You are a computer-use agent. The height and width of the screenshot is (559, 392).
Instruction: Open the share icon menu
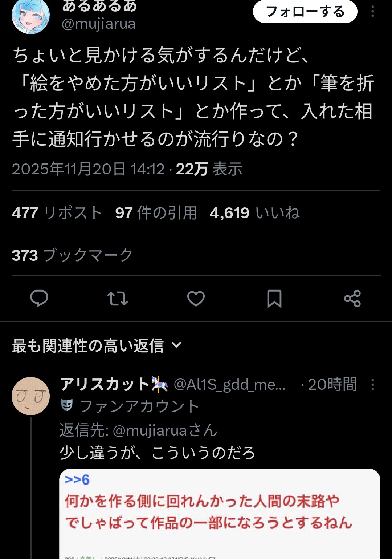pos(352,299)
